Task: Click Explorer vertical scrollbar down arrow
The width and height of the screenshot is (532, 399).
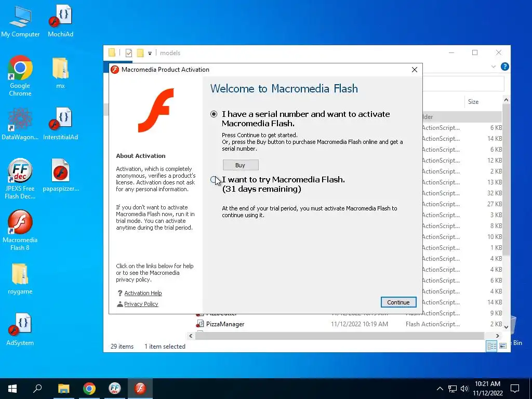Action: point(506,327)
